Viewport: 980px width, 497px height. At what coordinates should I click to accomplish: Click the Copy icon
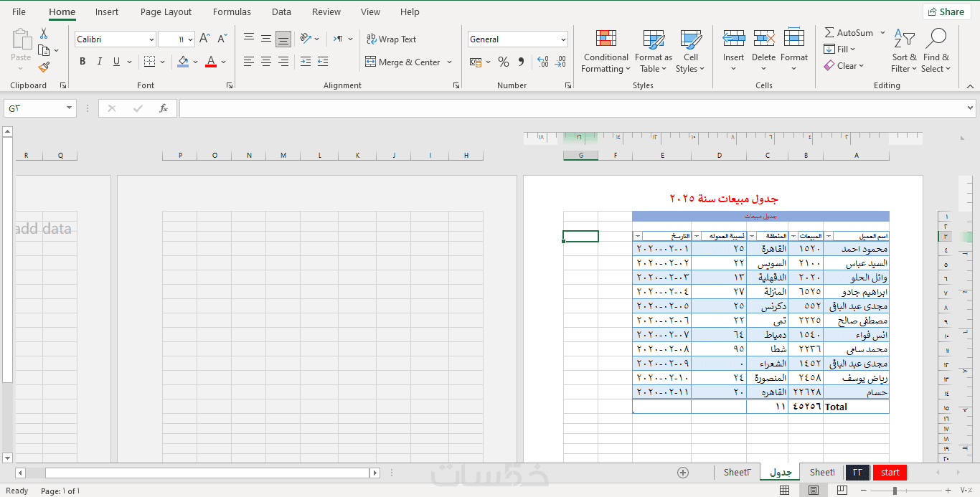[x=44, y=50]
